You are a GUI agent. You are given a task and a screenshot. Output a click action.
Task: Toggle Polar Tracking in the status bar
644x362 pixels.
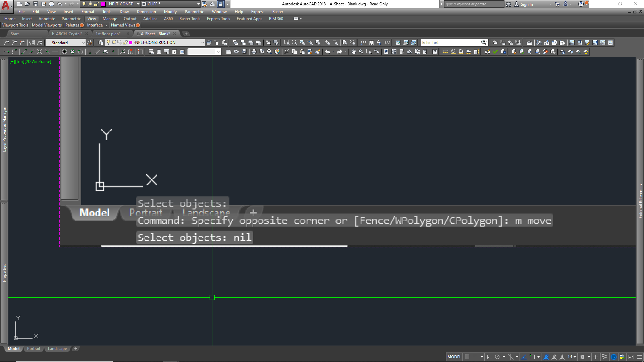(498, 357)
